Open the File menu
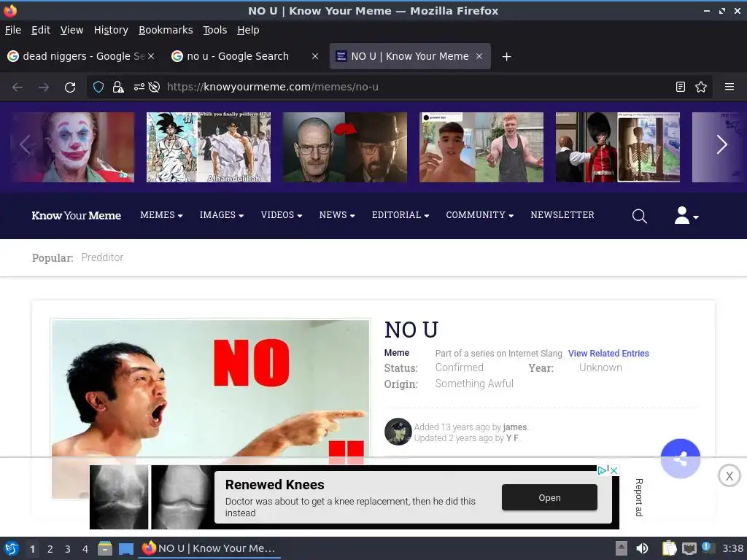The height and width of the screenshot is (560, 747). (13, 30)
